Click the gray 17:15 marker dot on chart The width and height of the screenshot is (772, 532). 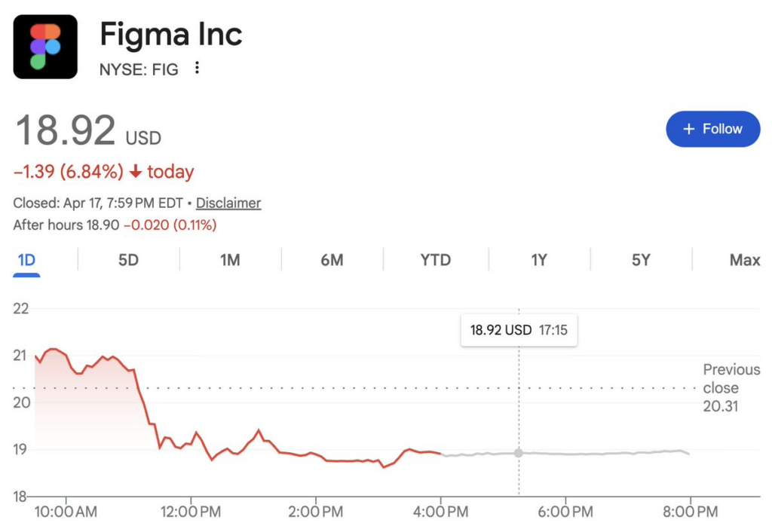pyautogui.click(x=519, y=453)
